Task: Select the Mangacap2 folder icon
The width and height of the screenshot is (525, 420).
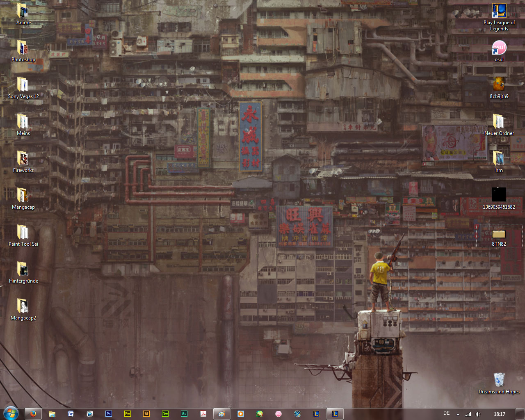Action: click(x=23, y=310)
